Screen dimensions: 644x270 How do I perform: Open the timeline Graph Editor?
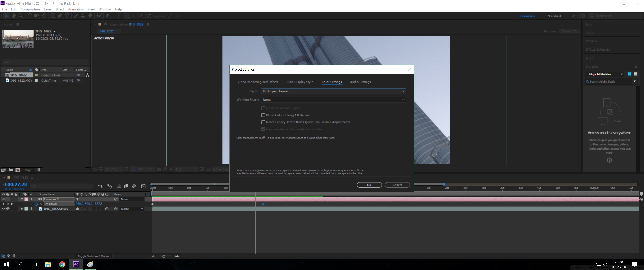tap(143, 186)
